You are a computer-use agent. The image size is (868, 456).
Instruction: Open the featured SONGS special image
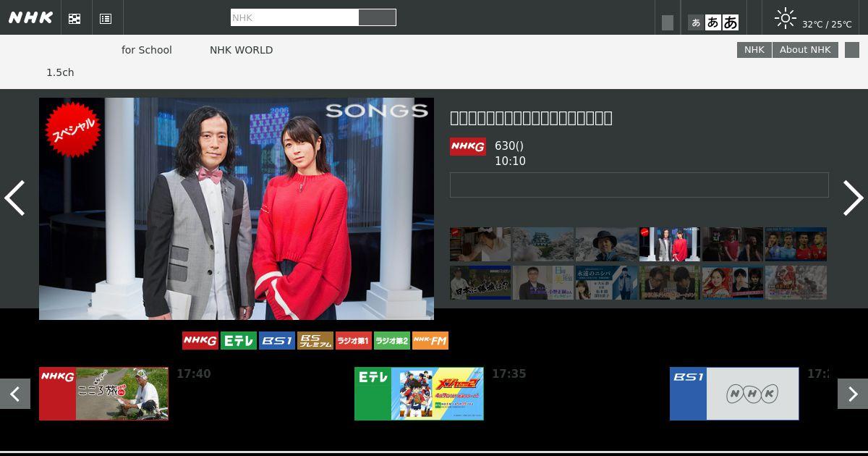pos(237,208)
